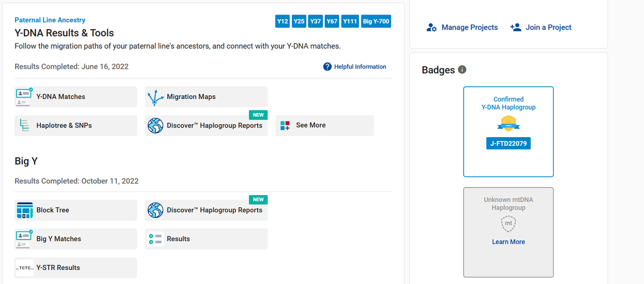Select the Big Y-700 tab
Image resolution: width=644 pixels, height=284 pixels.
tap(376, 21)
